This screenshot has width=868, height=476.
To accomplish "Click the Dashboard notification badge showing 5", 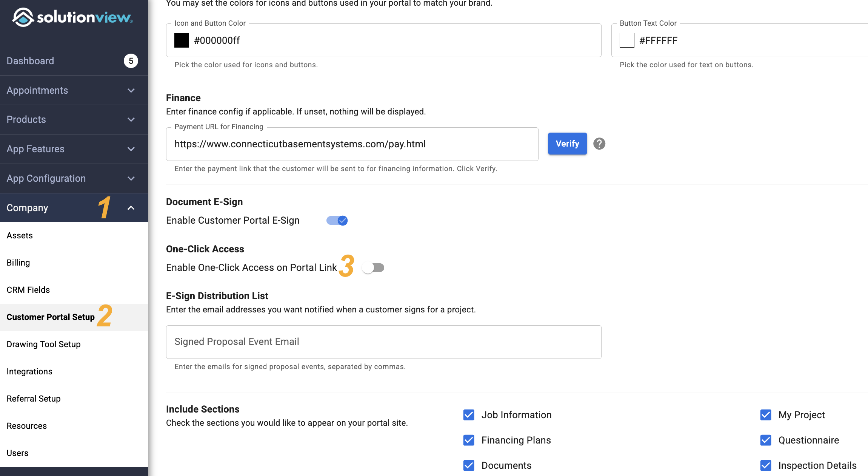I will click(131, 61).
